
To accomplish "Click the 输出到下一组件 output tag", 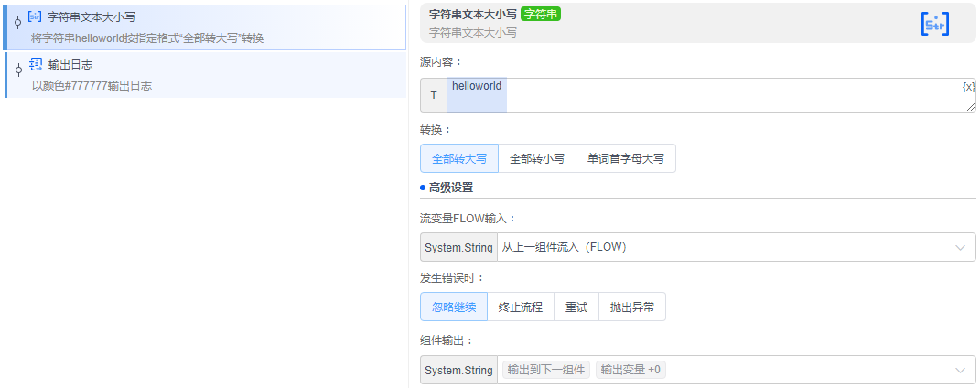I will click(x=546, y=370).
